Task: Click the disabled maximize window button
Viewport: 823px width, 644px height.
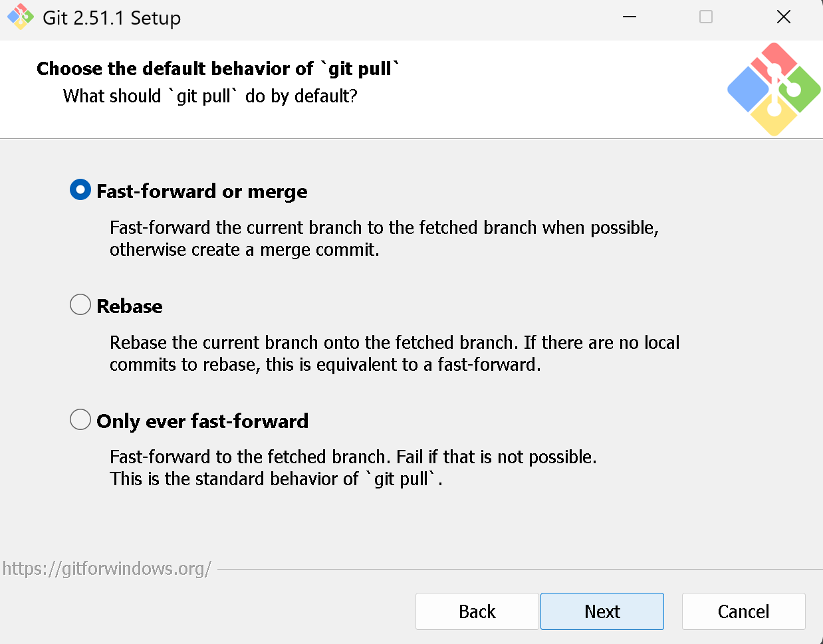Action: tap(706, 17)
